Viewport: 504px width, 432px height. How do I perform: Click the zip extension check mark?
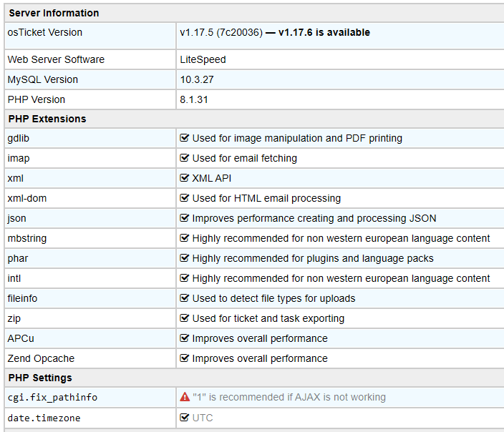[185, 318]
